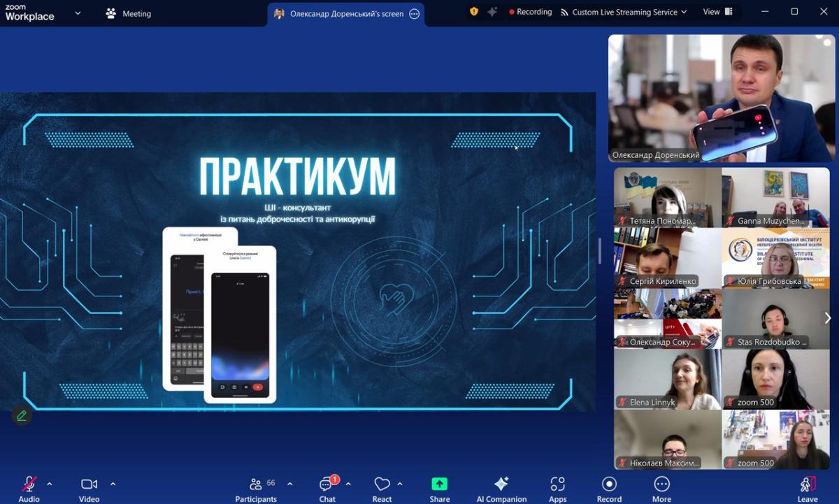Click the green Share screen button
839x504 pixels.
point(439,489)
